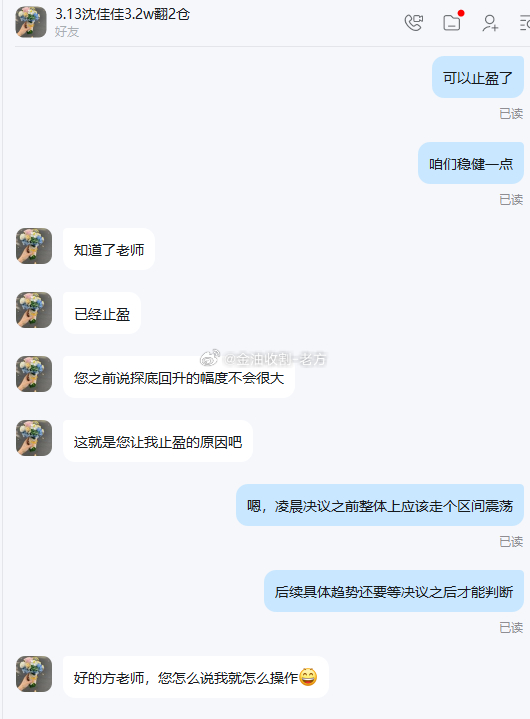Select the 区间震荡 sent message bubble

pos(380,505)
